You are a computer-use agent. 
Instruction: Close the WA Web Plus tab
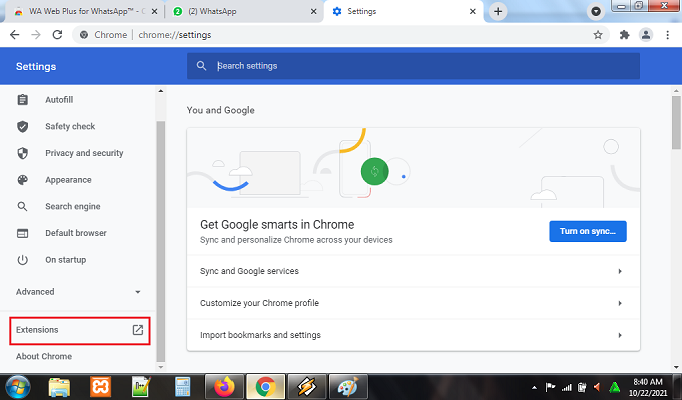(x=154, y=12)
